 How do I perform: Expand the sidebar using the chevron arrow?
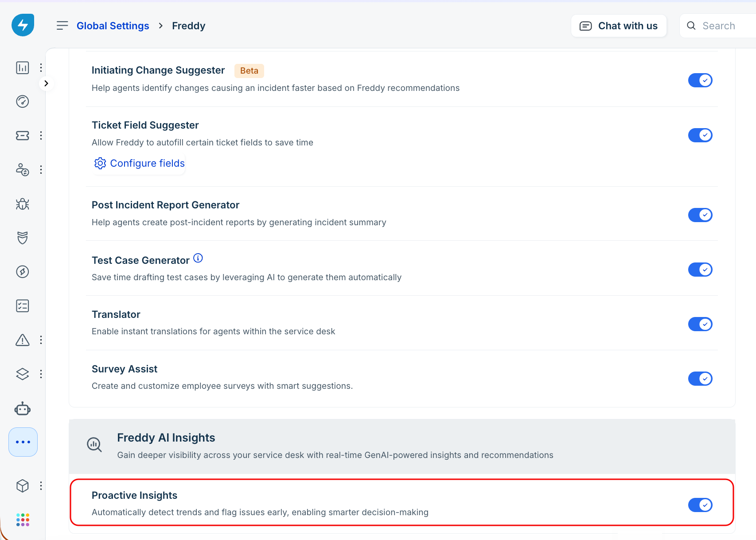[46, 83]
